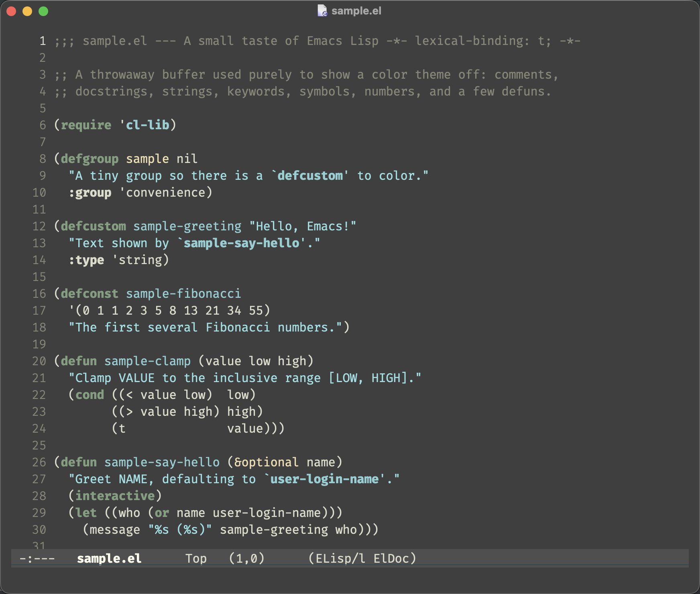
Task: Click the green zoom window button
Action: click(x=43, y=11)
